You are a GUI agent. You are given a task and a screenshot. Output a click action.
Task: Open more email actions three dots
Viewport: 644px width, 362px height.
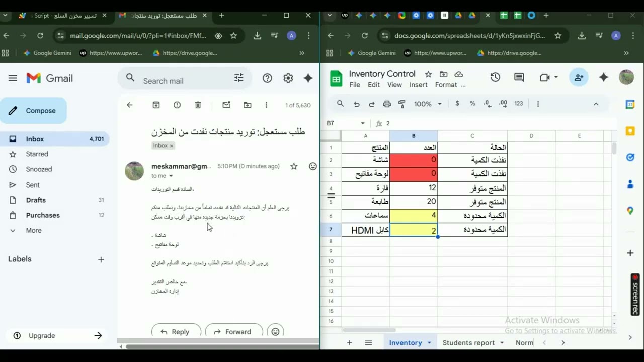coord(266,105)
